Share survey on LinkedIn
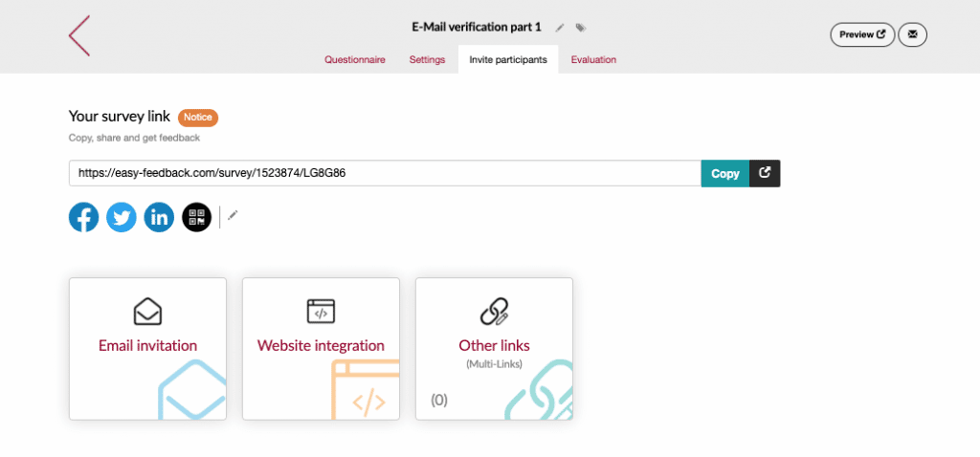This screenshot has width=980, height=457. coord(159,217)
